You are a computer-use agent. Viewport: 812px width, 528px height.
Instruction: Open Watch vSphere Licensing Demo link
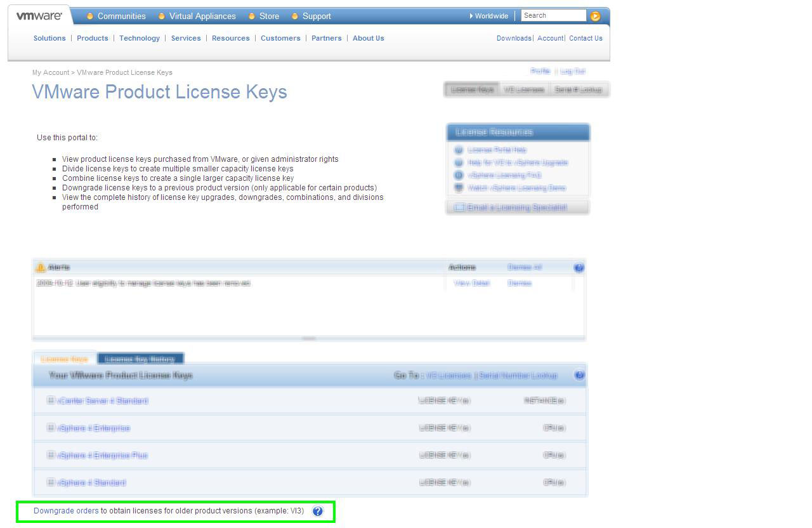[x=516, y=188]
